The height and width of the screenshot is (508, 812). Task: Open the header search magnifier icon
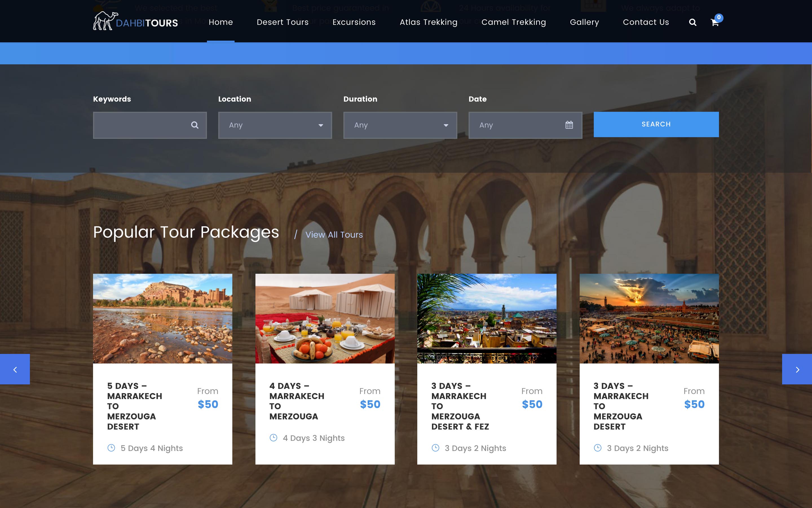[x=692, y=22]
